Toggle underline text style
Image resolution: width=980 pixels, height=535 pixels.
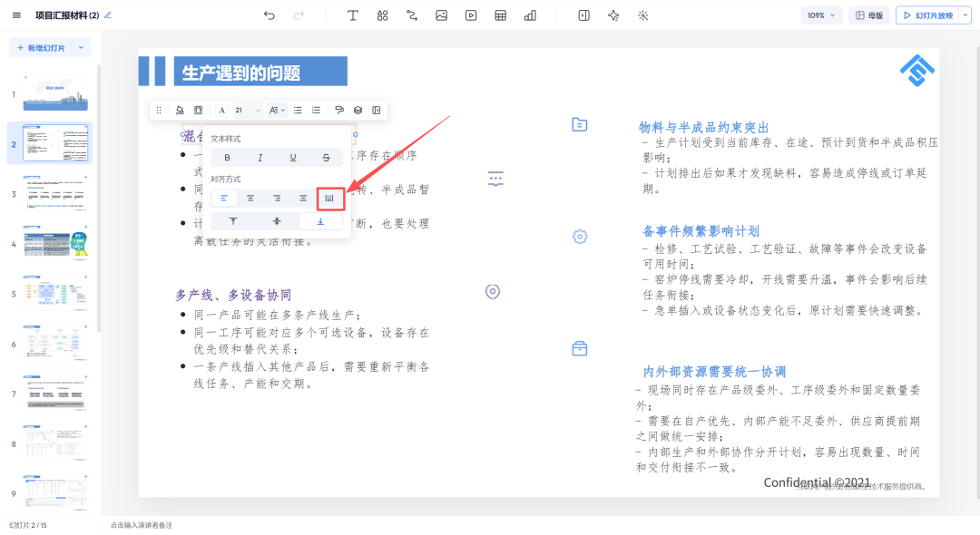point(293,158)
